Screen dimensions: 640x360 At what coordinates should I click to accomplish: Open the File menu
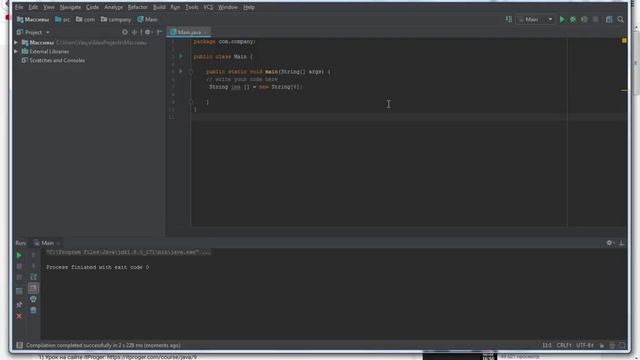pos(19,7)
